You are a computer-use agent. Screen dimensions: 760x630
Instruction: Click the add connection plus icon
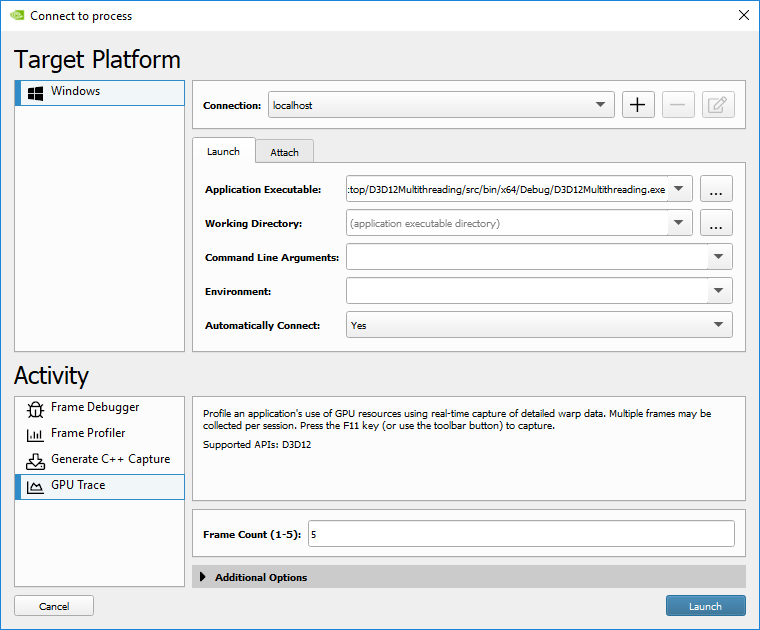click(x=638, y=105)
